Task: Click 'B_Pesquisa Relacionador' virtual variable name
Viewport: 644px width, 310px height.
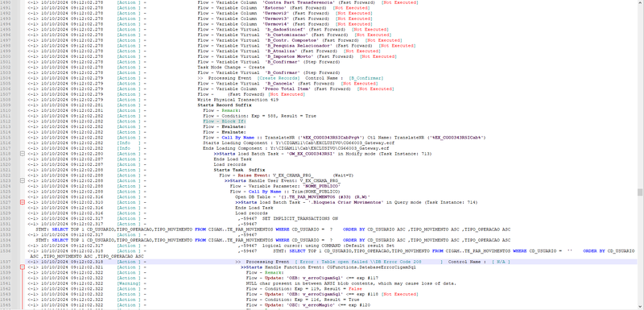Action: 299,46
